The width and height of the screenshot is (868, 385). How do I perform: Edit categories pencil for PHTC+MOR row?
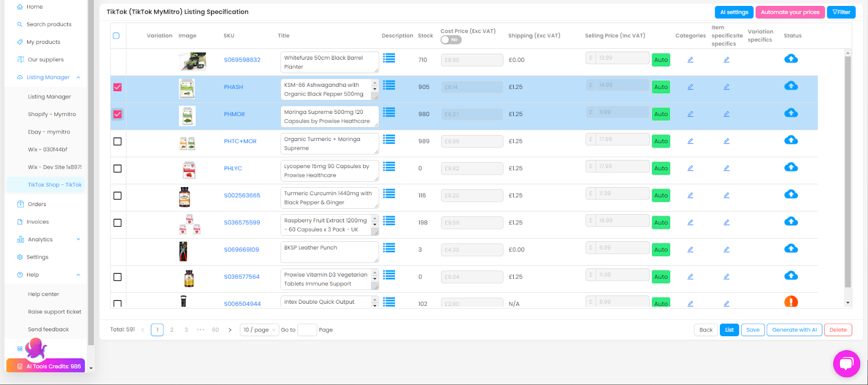pos(691,141)
